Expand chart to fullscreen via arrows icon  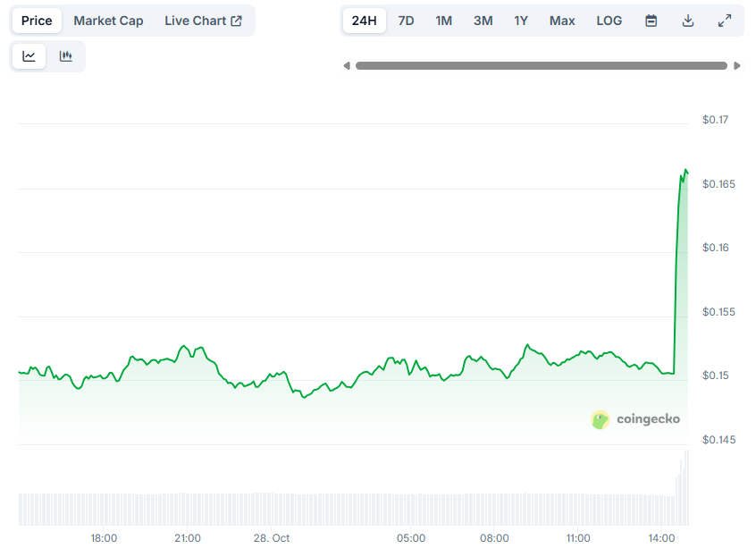click(725, 20)
